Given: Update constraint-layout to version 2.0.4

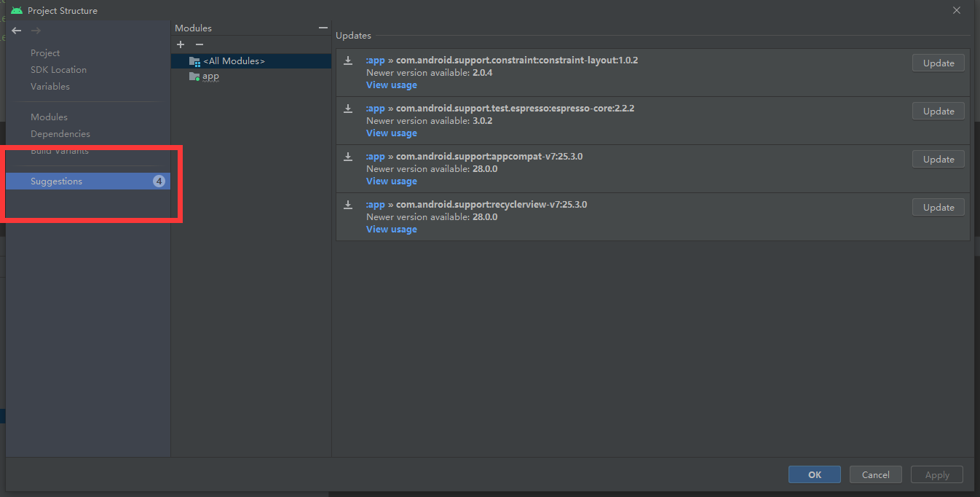Looking at the screenshot, I should pos(938,63).
